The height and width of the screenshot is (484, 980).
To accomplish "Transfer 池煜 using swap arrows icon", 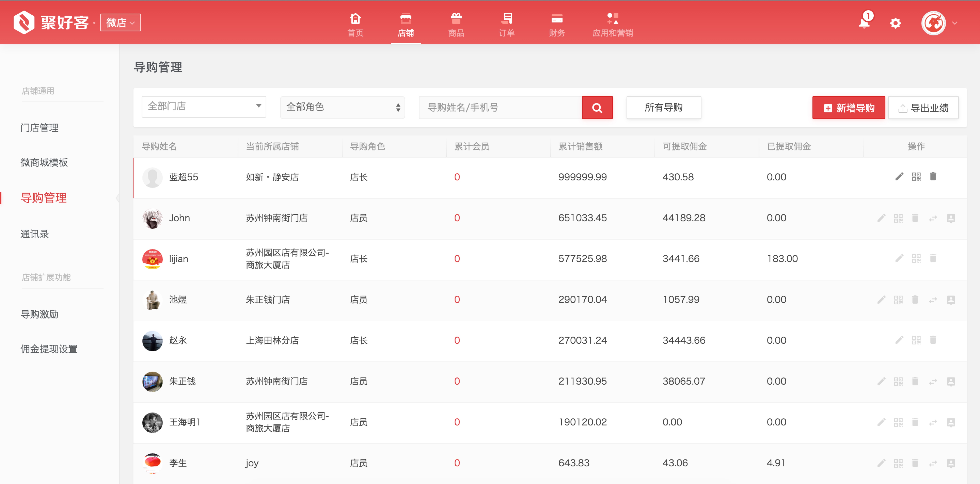I will 933,300.
